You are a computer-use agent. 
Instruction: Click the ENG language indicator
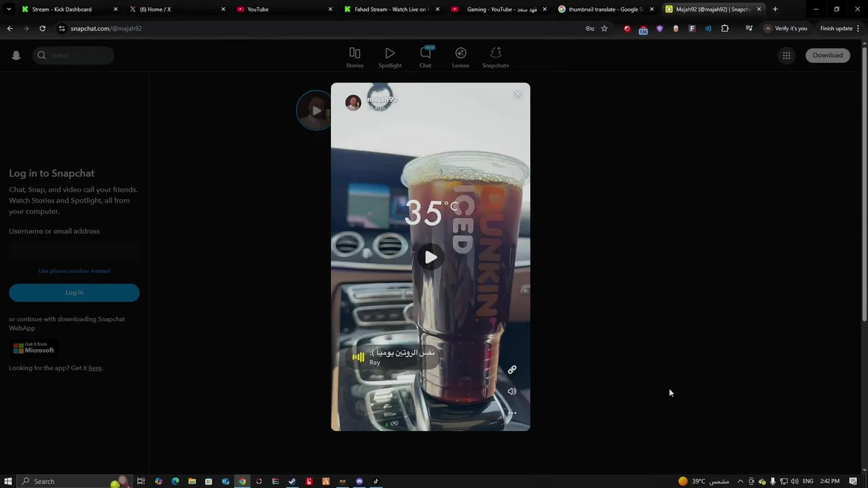coord(808,481)
